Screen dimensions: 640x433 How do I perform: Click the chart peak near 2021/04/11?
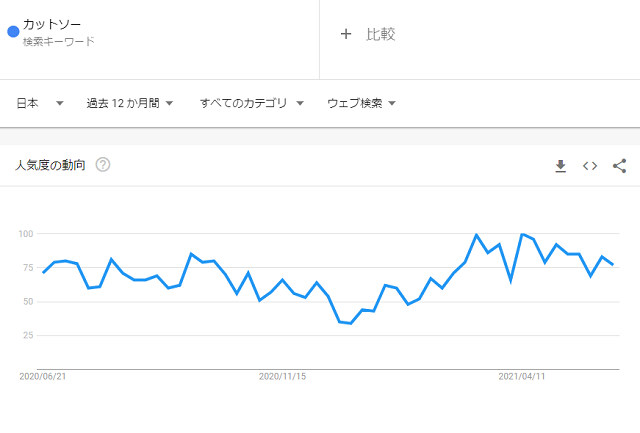click(522, 234)
